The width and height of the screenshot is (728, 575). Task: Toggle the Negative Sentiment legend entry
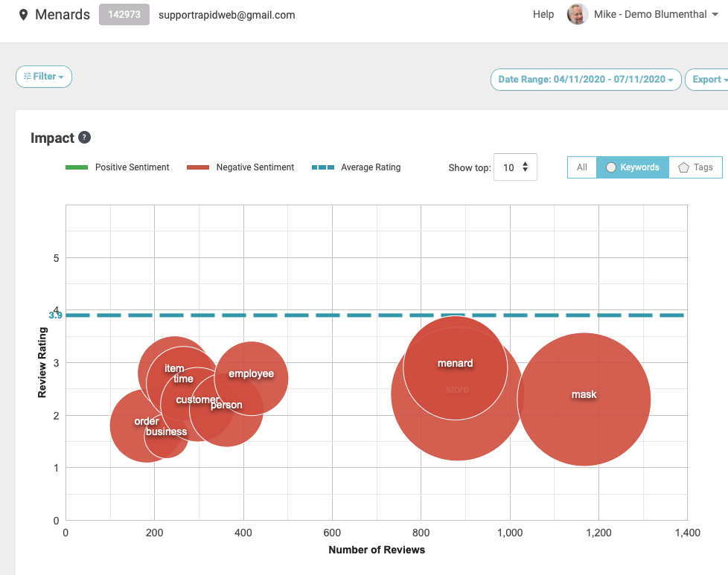240,167
